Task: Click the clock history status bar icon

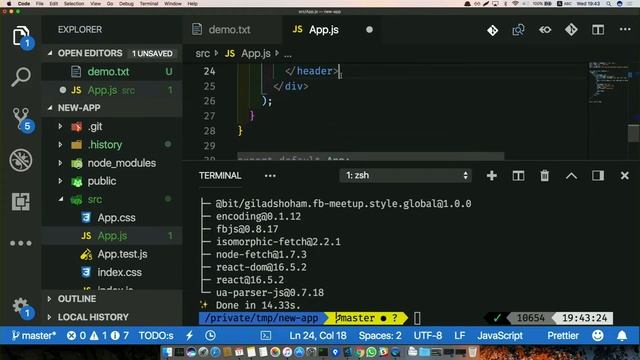Action: point(210,336)
